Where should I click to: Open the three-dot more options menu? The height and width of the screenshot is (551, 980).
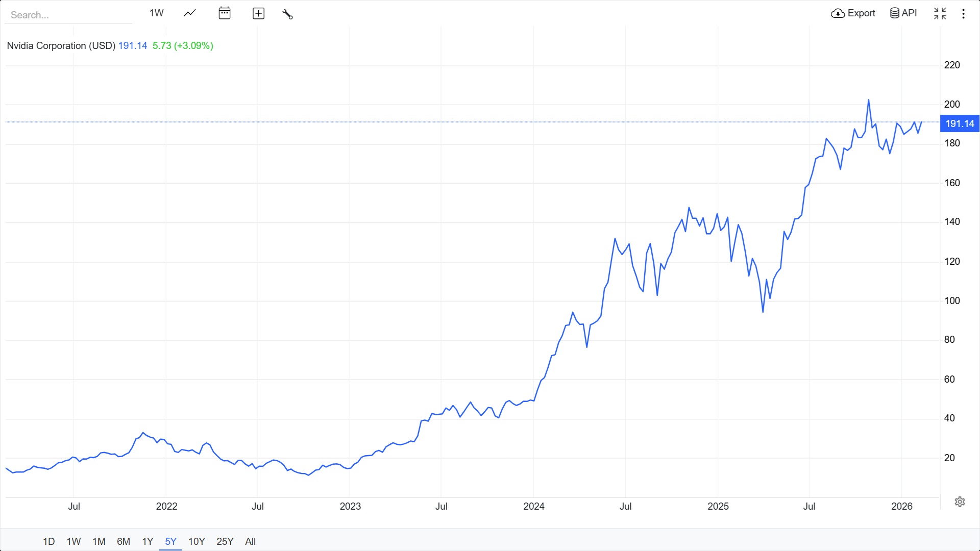point(963,14)
